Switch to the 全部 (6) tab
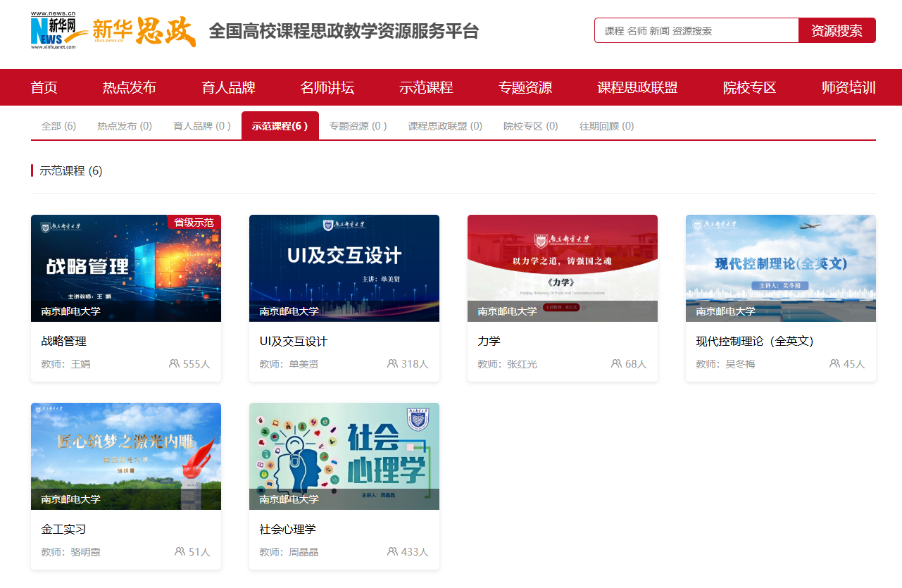Viewport: 902px width, 588px height. [x=58, y=126]
